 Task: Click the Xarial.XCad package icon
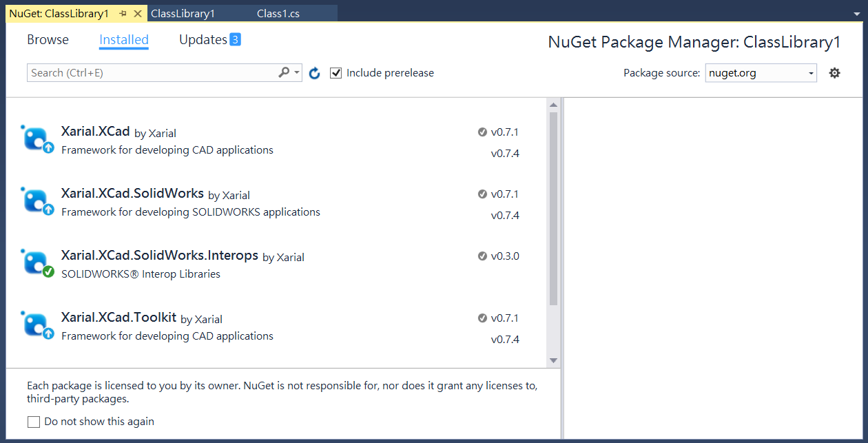click(38, 139)
